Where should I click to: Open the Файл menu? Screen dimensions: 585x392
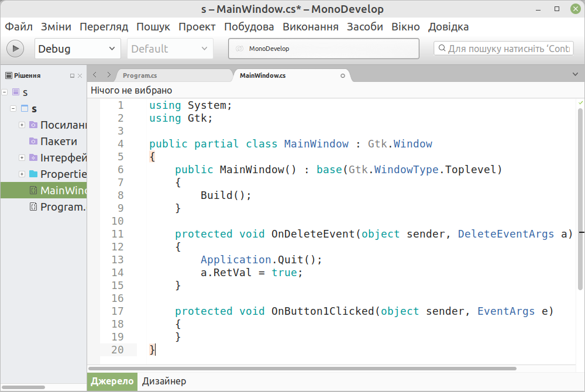(x=19, y=27)
